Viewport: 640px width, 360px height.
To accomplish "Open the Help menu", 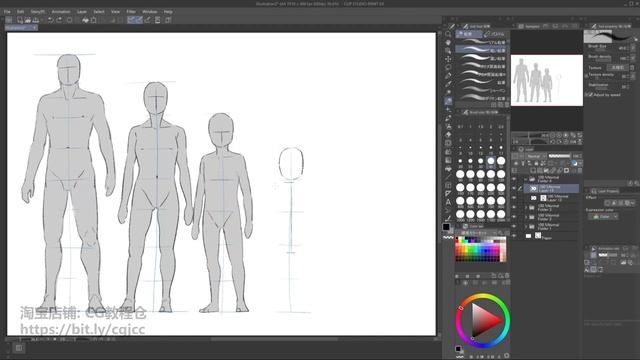I will pos(168,11).
